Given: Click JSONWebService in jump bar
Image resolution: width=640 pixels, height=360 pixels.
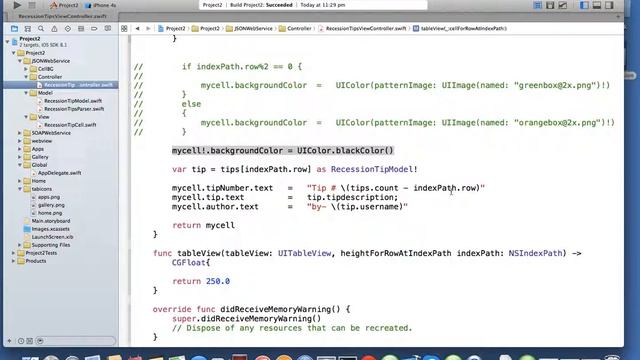Looking at the screenshot, I should tap(249, 29).
